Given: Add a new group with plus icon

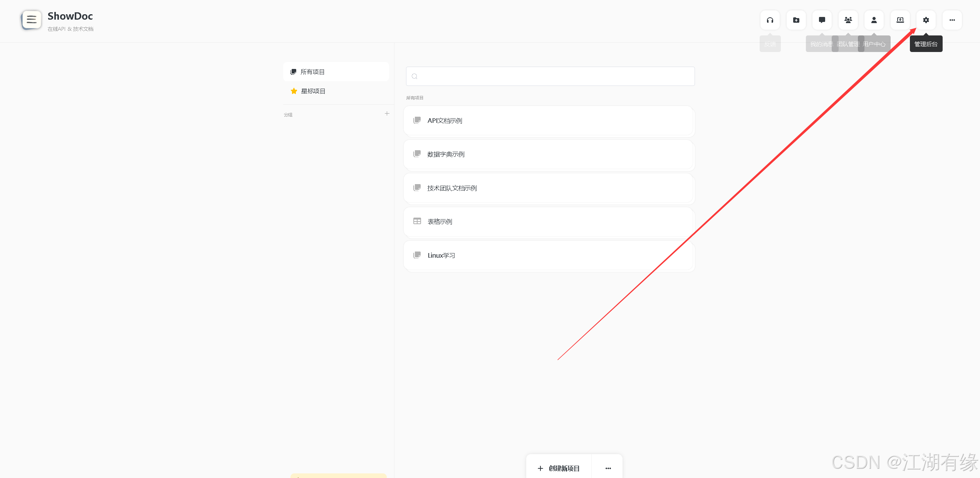Looking at the screenshot, I should coord(387,114).
